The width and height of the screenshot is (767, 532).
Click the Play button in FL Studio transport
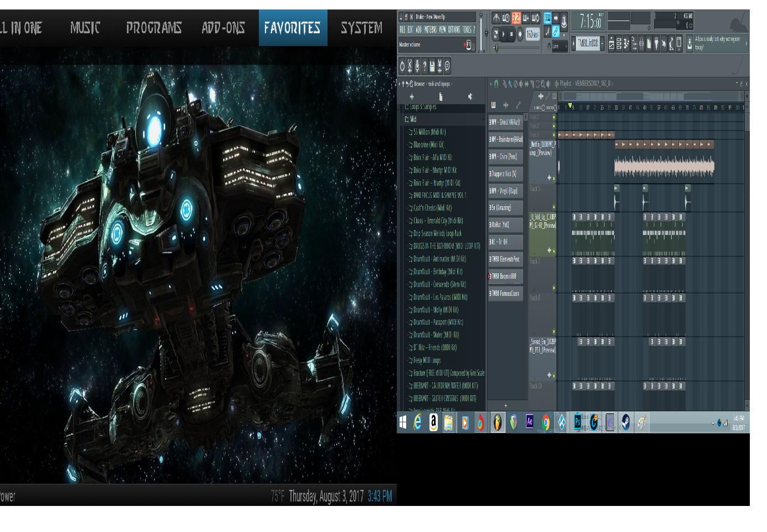point(503,34)
